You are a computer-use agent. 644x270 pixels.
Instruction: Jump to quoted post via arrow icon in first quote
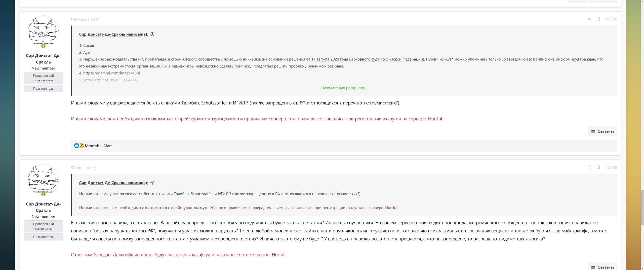152,34
